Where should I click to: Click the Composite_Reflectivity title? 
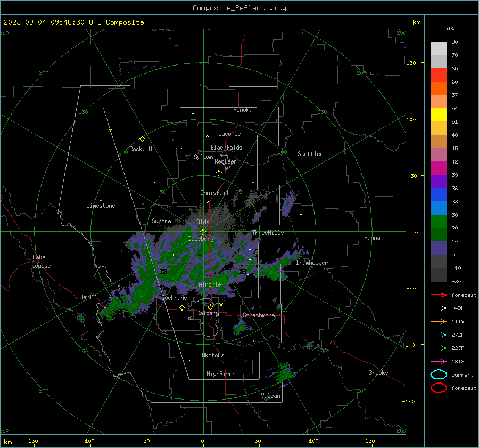(240, 8)
